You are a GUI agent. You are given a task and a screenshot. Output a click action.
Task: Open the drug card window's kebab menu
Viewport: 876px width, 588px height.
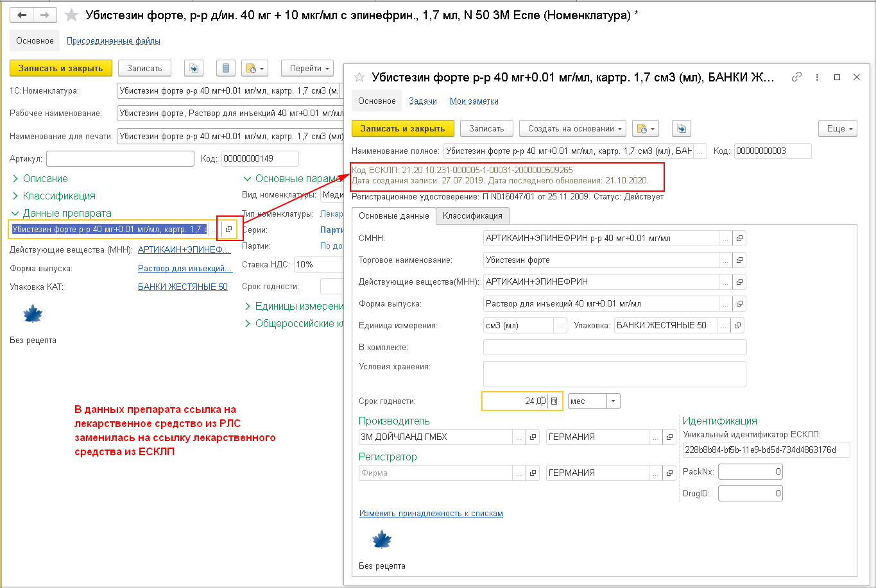(x=817, y=77)
